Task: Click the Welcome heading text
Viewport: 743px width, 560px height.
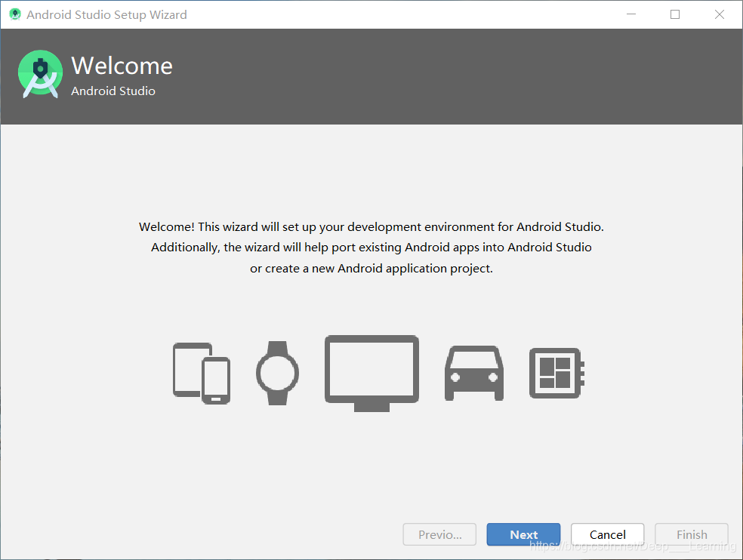Action: [x=122, y=66]
